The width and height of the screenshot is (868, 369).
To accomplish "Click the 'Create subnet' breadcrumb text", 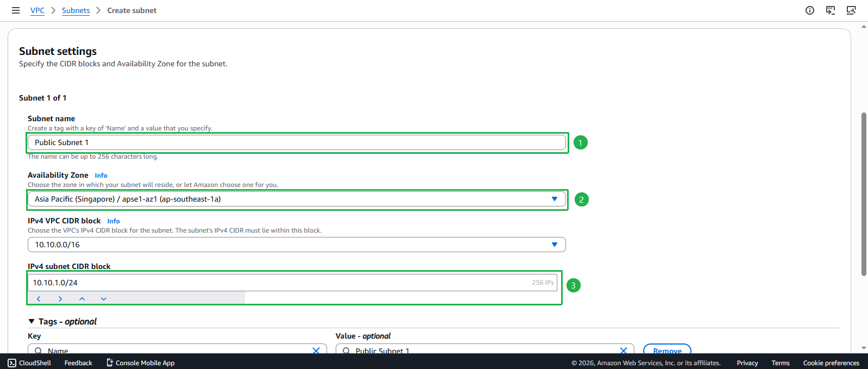I will tap(132, 10).
